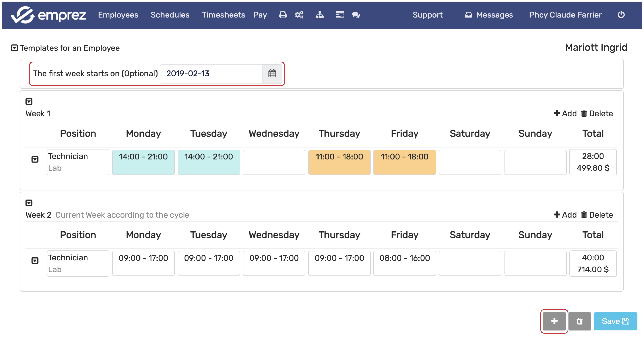
Task: Click the organization chart icon
Action: [319, 15]
